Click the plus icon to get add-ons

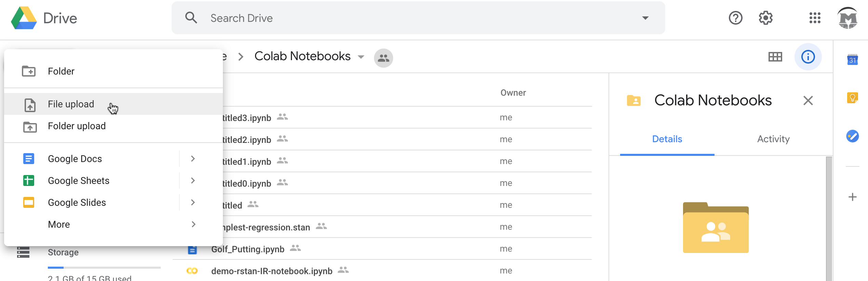click(x=852, y=197)
